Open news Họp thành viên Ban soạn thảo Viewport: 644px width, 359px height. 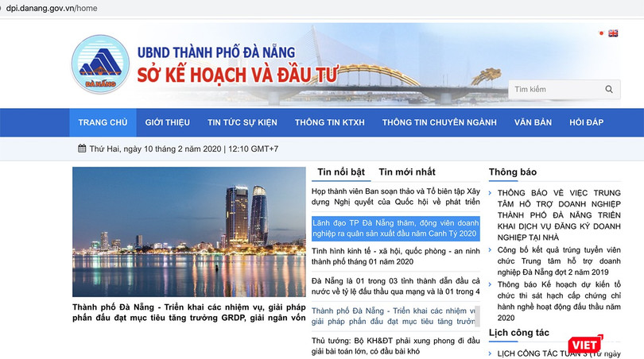[395, 196]
